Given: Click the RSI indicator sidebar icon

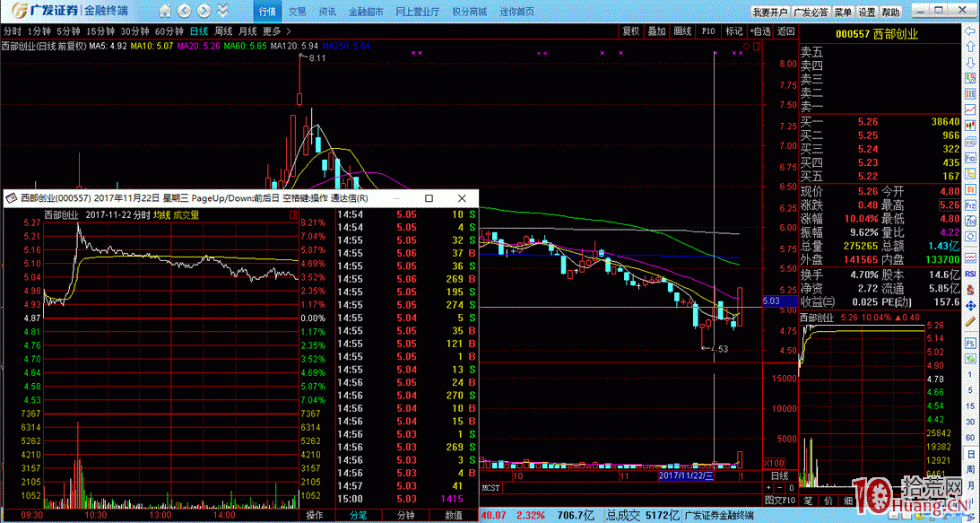Looking at the screenshot, I should point(970,274).
